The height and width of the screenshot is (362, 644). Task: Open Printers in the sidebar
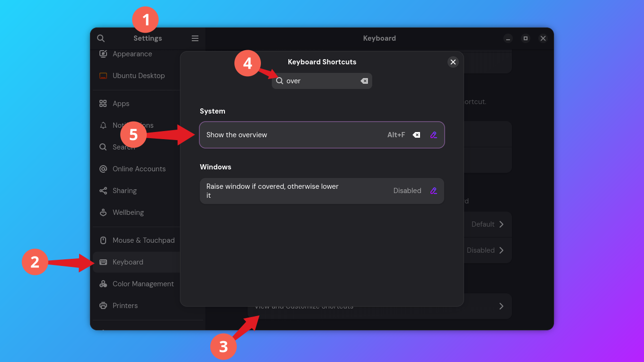[125, 306]
